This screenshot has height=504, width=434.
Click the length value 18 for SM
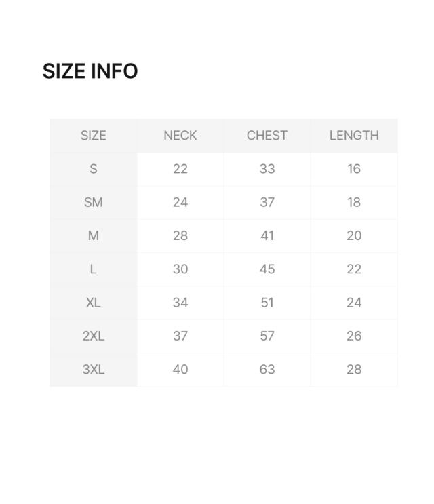tap(354, 202)
